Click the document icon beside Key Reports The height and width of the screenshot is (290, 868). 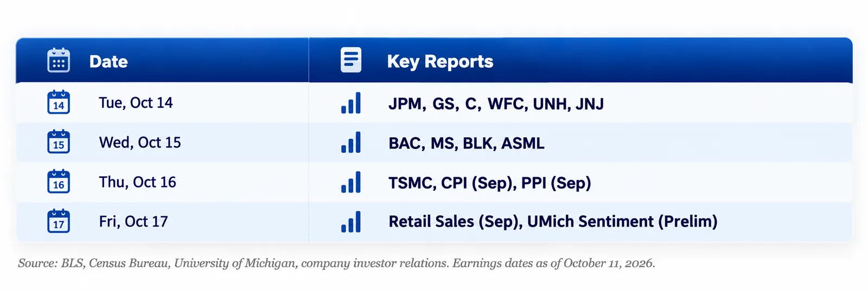(351, 60)
